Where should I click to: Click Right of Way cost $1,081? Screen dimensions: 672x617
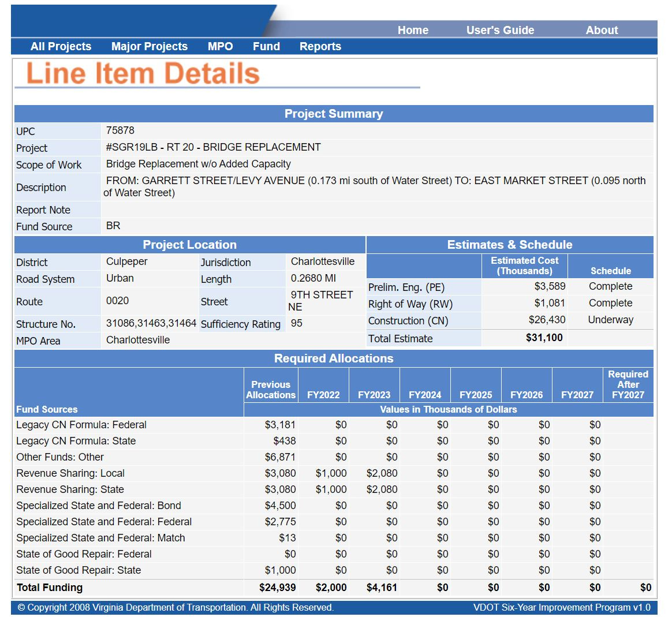pyautogui.click(x=550, y=303)
